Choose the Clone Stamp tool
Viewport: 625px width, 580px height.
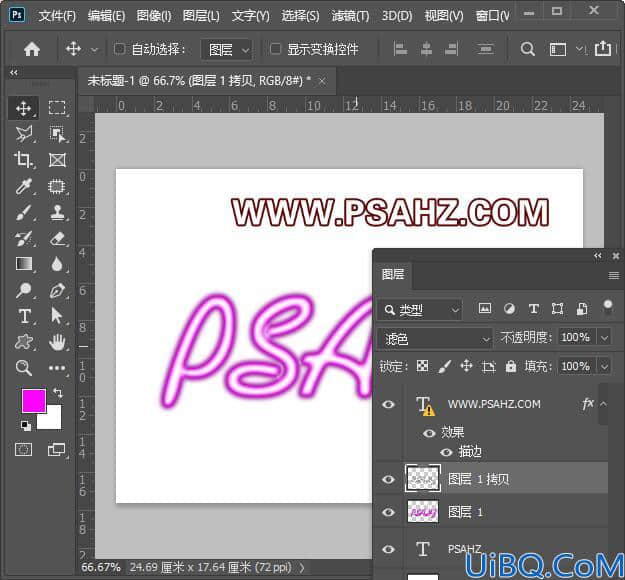57,212
